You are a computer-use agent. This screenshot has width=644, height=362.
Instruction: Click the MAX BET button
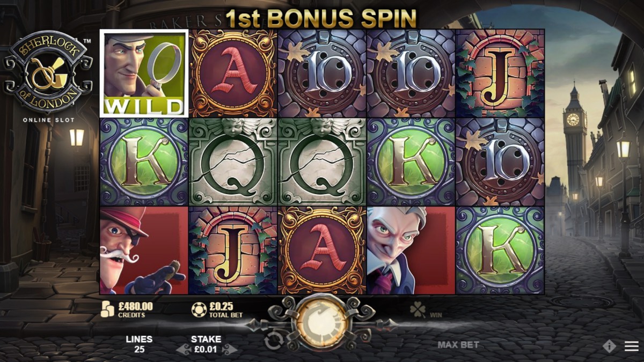click(x=458, y=345)
